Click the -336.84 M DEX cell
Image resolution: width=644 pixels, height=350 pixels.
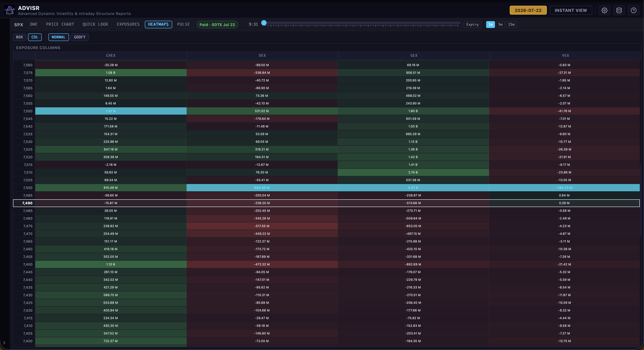click(262, 73)
